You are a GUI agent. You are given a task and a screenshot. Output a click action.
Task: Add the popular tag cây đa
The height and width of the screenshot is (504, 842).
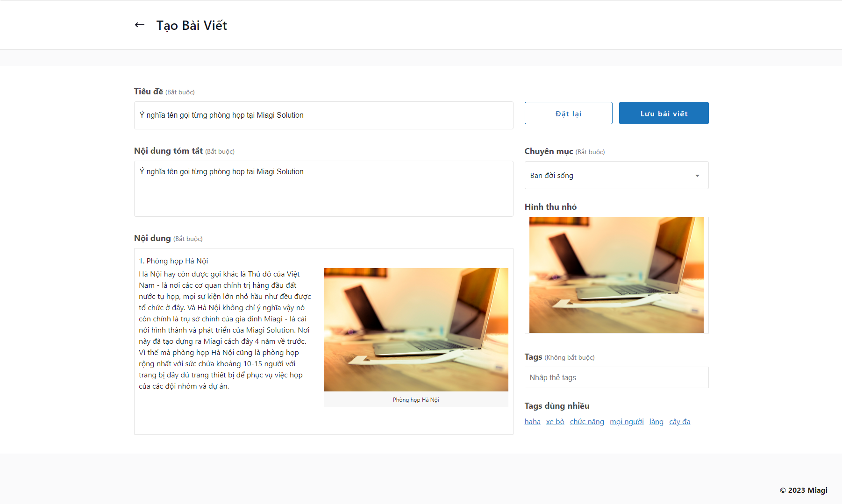(x=679, y=422)
